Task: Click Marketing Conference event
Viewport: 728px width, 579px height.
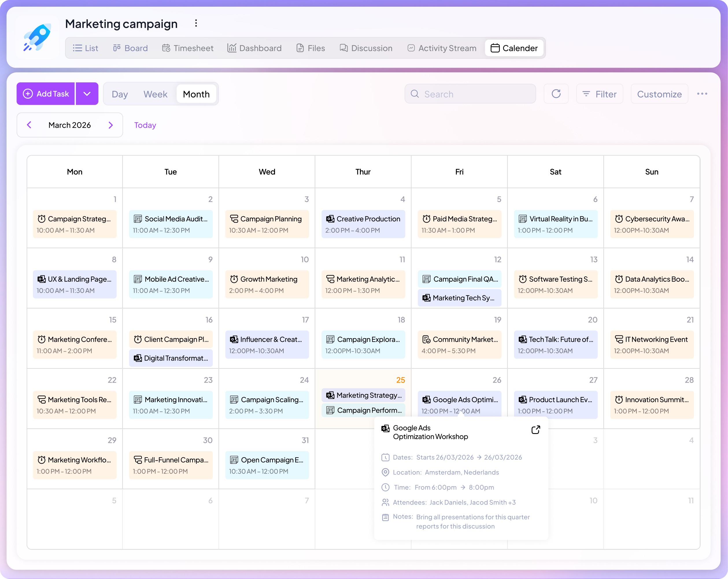Action: click(x=75, y=344)
